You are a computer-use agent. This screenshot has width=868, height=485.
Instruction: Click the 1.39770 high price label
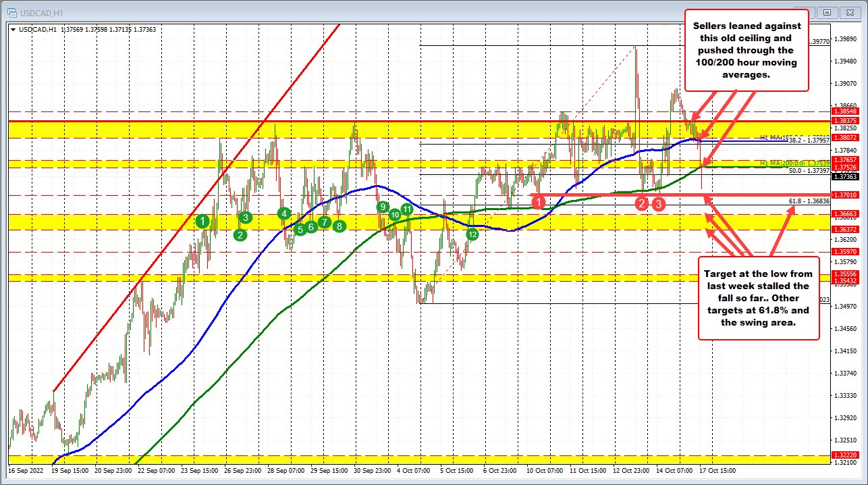(x=819, y=42)
